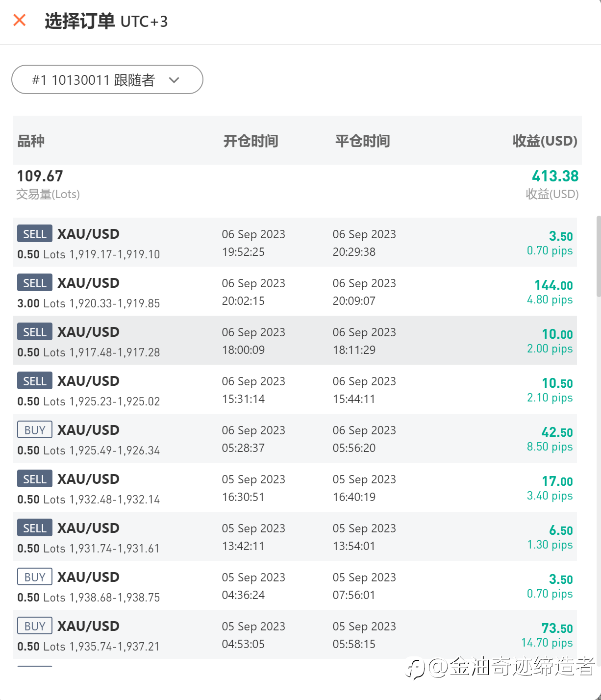The width and height of the screenshot is (601, 700).
Task: Pick BUY order with 42.50 profit
Action: [x=295, y=438]
